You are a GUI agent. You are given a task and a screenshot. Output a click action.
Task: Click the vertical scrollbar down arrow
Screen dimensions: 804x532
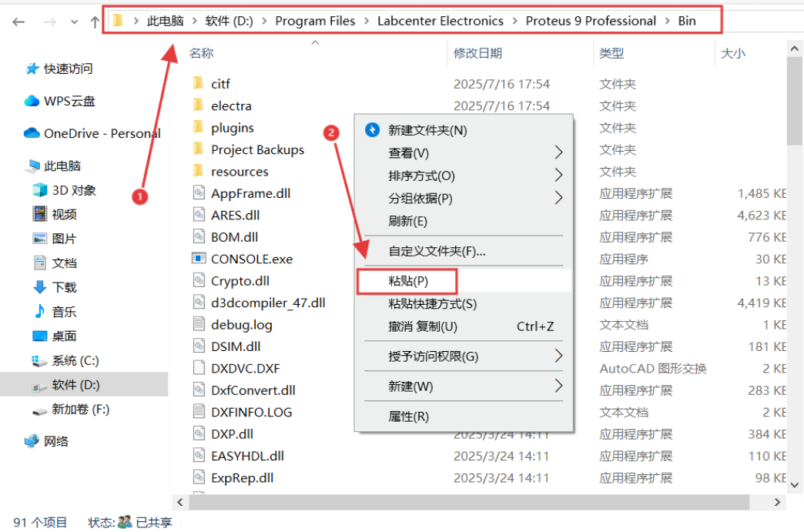(794, 485)
